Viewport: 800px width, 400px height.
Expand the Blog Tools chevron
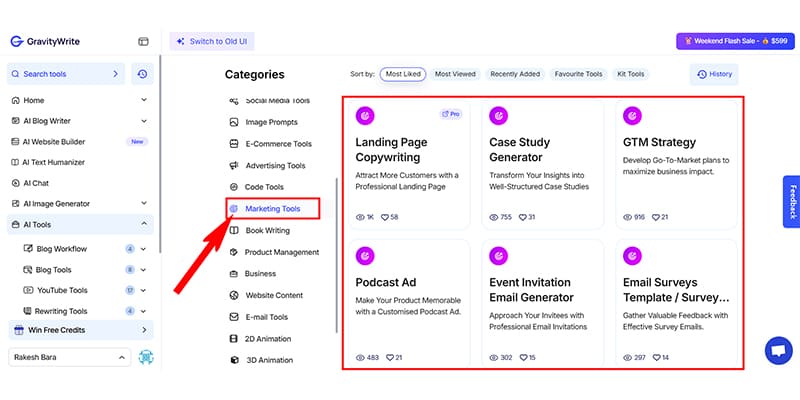(x=143, y=269)
